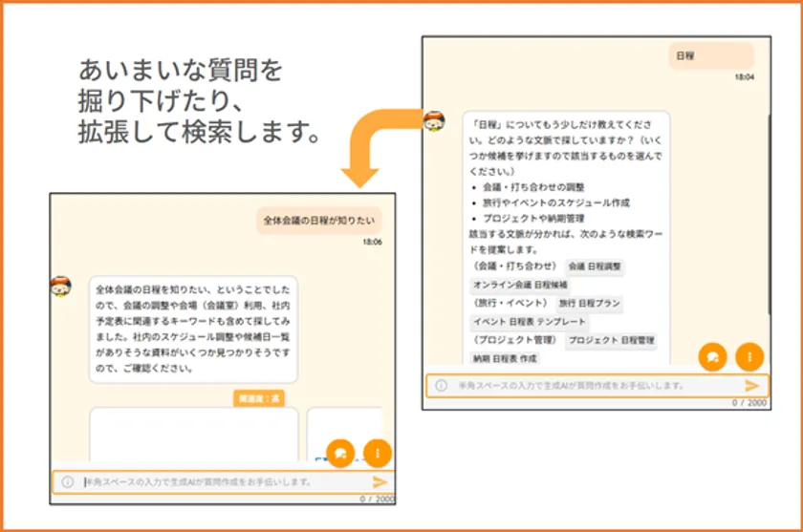Focus the message input in left chat window
Screen dimensions: 803x532
point(224,482)
